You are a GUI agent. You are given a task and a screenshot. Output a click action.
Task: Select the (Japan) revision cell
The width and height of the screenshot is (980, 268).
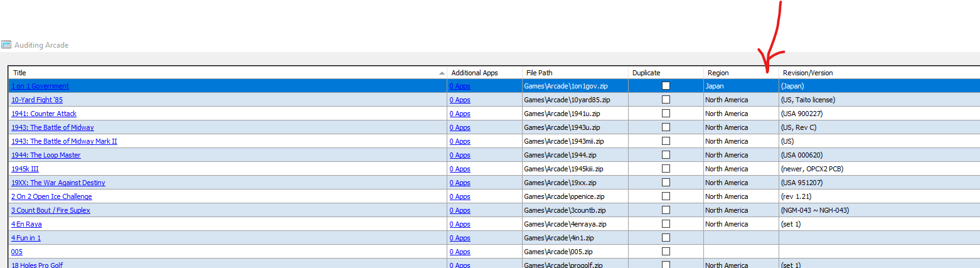pos(879,86)
